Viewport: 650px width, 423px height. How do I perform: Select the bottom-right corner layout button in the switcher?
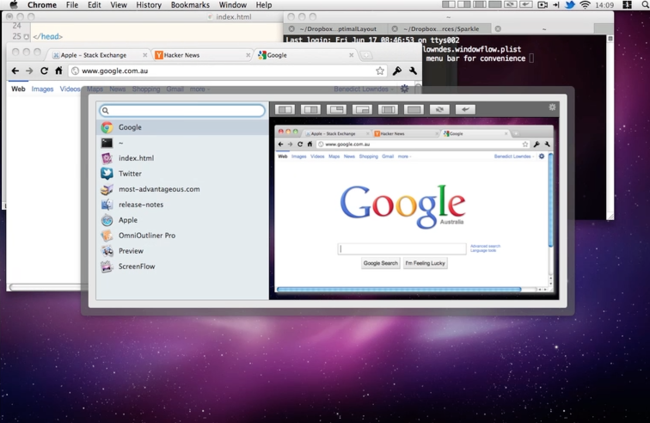pyautogui.click(x=362, y=109)
